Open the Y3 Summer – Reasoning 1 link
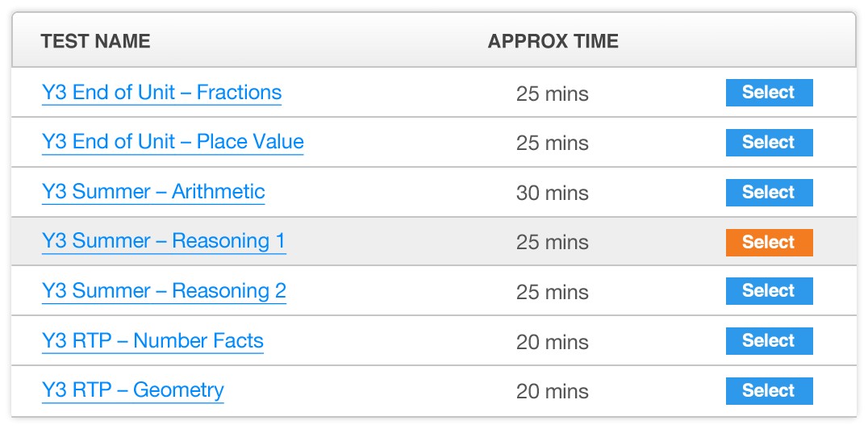Viewport: 868px width, 429px height. (164, 241)
